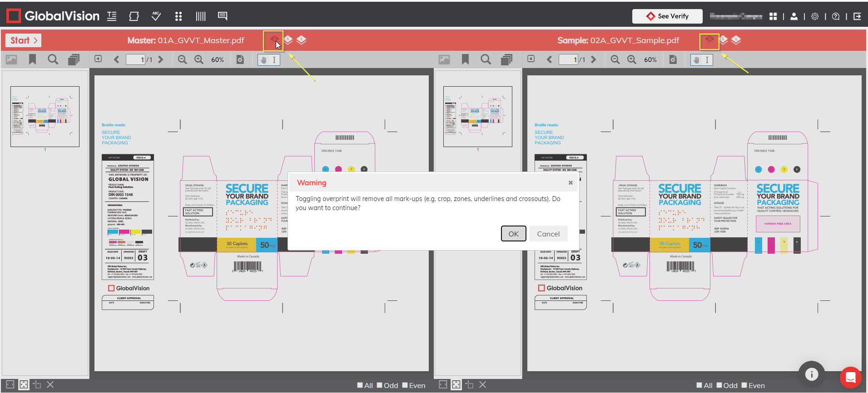The width and height of the screenshot is (868, 393).
Task: Close the Warning dialog with X
Action: click(x=570, y=183)
